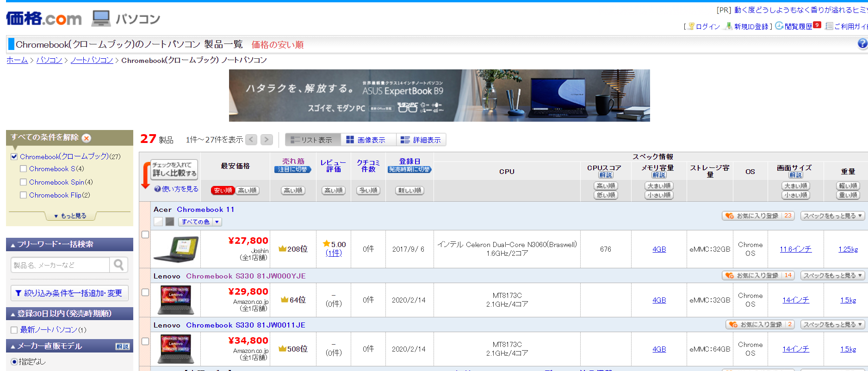This screenshot has width=868, height=371.
Task: Check the Chromebook Flip filter
Action: pyautogui.click(x=23, y=195)
